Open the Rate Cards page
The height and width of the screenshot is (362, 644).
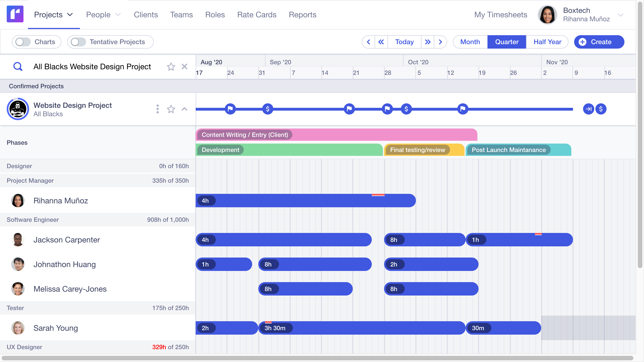click(x=257, y=15)
